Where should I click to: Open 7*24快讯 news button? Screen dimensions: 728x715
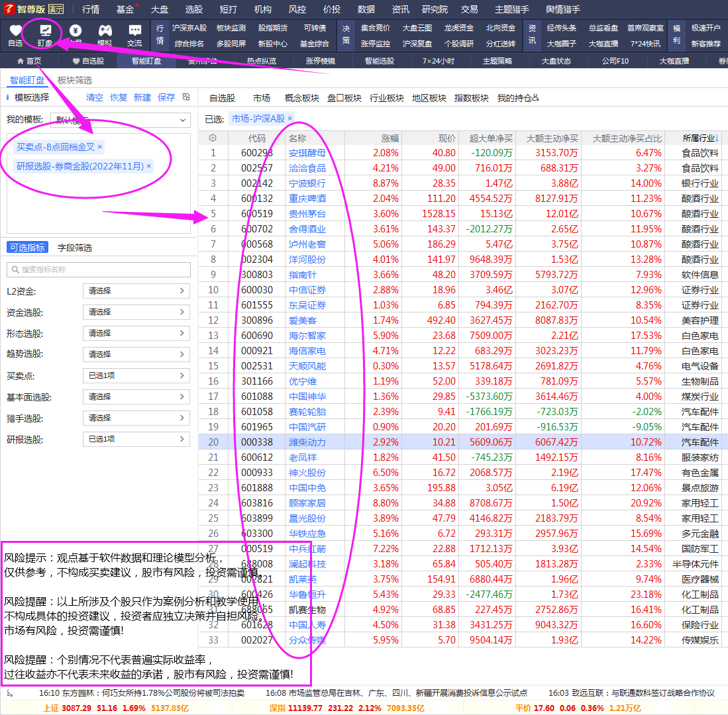tap(645, 44)
